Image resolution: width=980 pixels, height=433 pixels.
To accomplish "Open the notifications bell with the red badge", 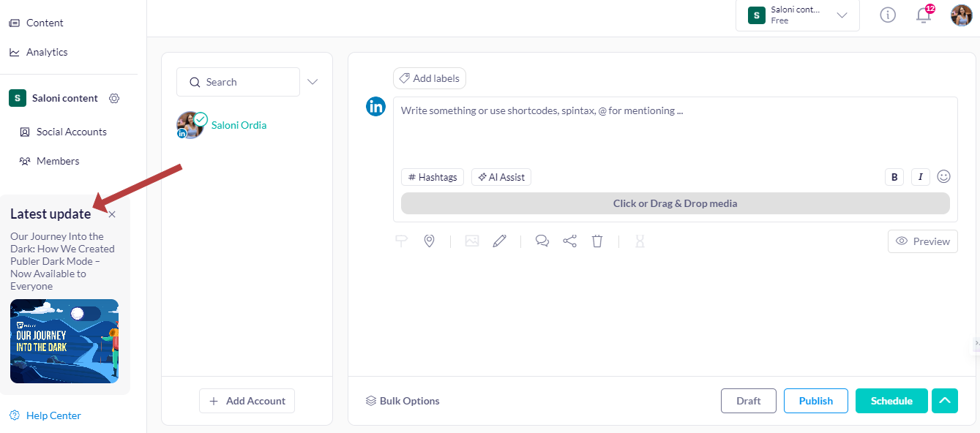I will [x=924, y=15].
